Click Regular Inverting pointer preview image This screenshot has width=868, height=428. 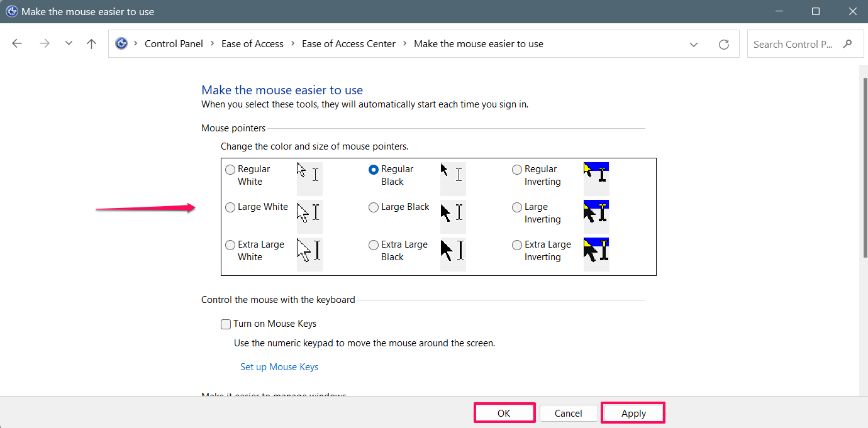coord(596,178)
